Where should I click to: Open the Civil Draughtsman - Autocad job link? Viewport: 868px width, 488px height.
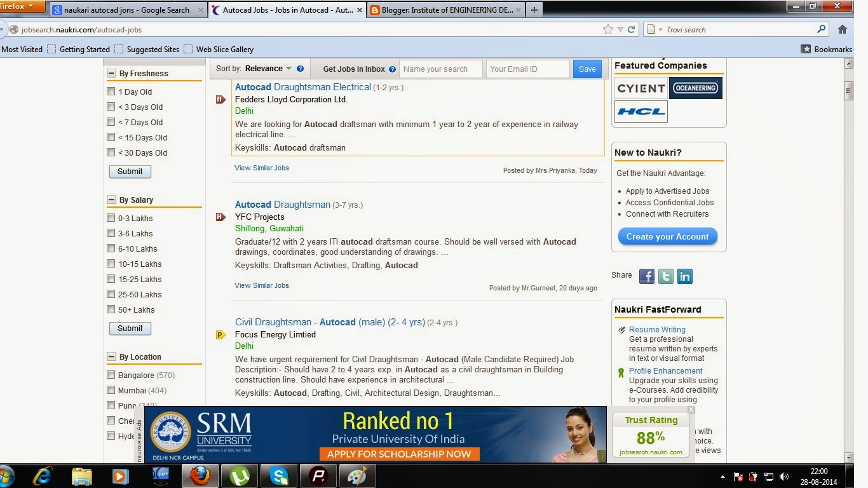[330, 322]
